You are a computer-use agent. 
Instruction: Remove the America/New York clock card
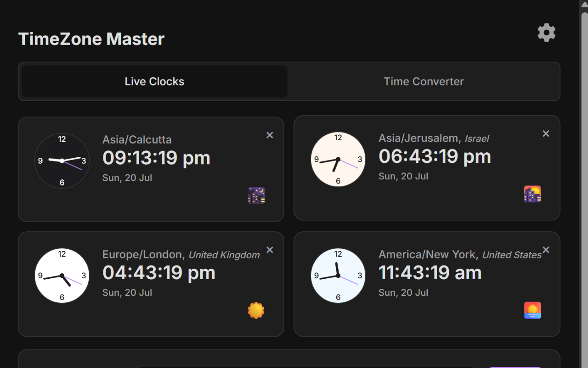coord(546,250)
